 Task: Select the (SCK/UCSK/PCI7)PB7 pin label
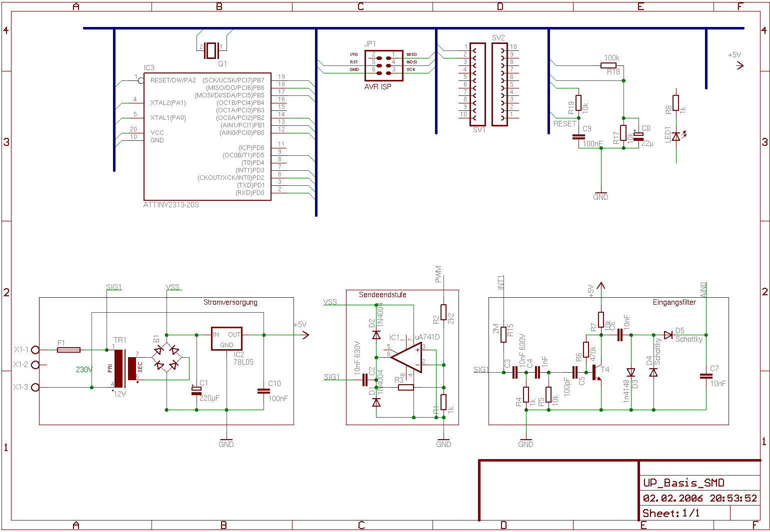[x=233, y=80]
